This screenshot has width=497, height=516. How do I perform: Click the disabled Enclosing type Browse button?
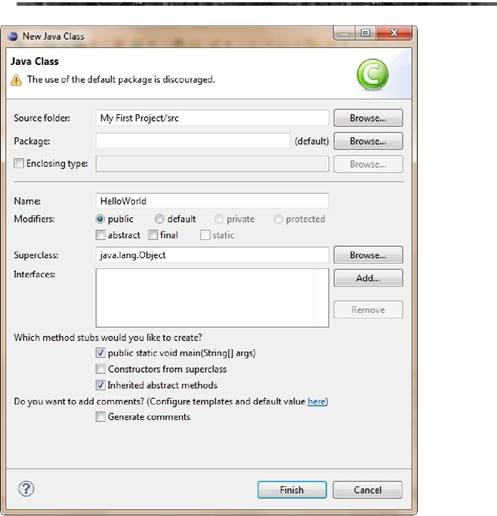point(368,164)
